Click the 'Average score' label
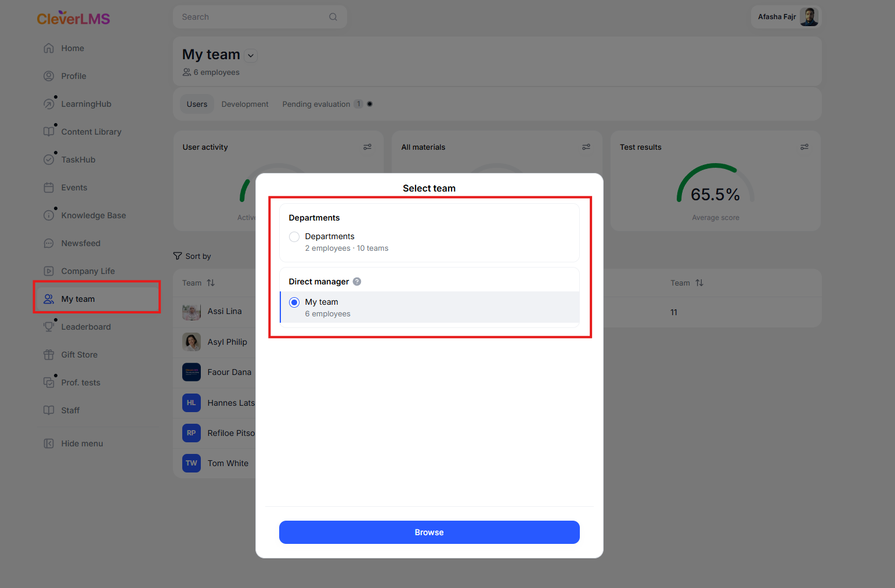The width and height of the screenshot is (895, 588). click(716, 218)
